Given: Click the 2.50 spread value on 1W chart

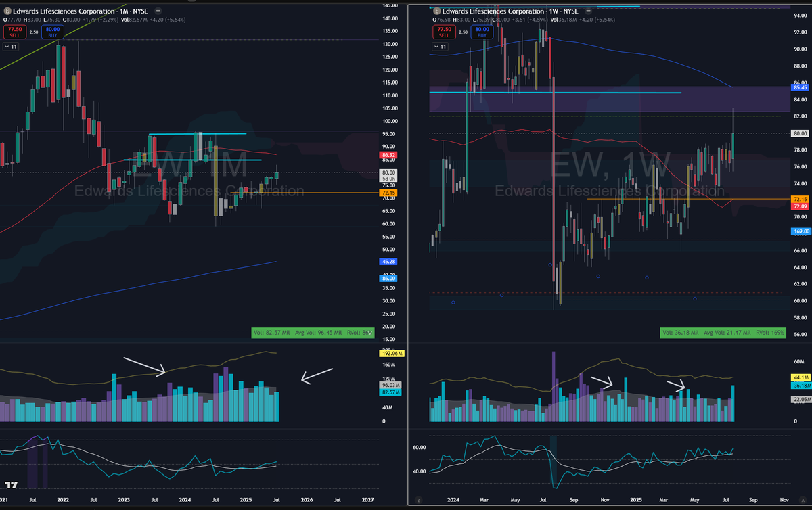Looking at the screenshot, I should [x=463, y=31].
